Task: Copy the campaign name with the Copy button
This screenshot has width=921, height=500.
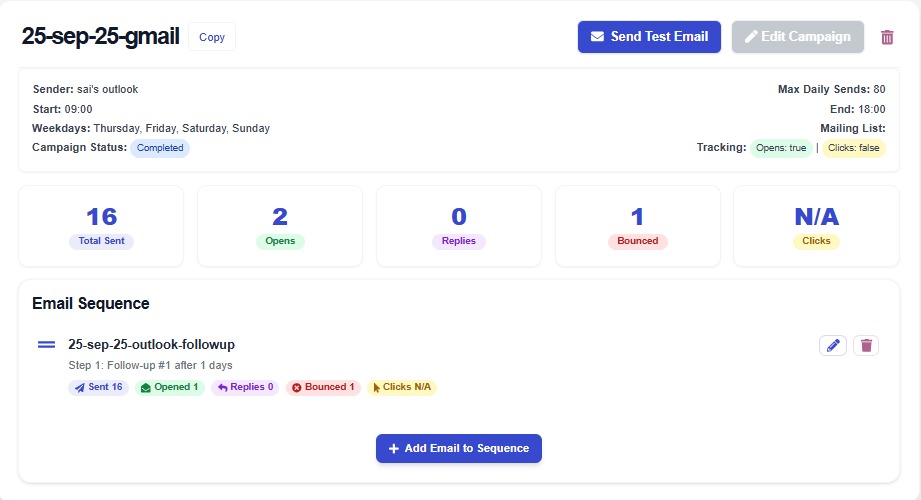Action: point(212,37)
